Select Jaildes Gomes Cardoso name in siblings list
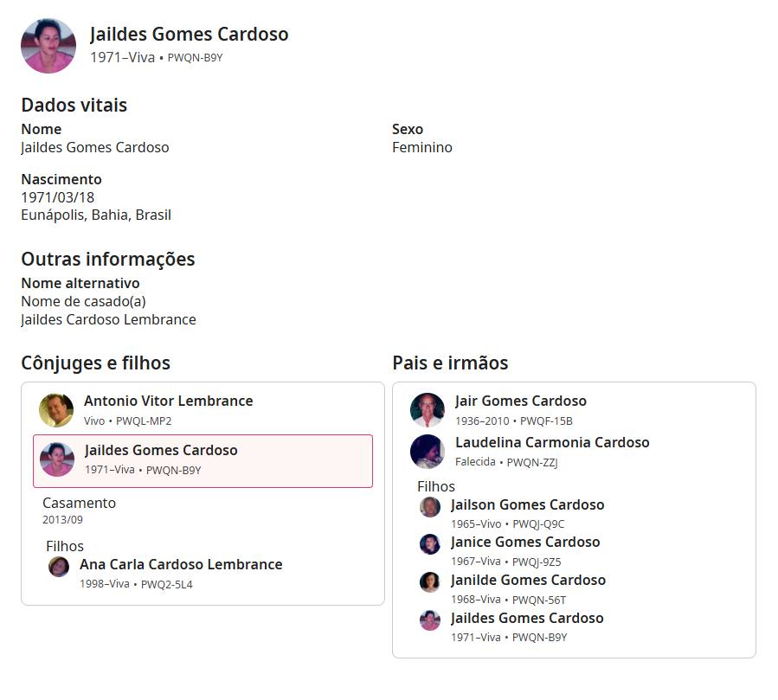 (527, 619)
